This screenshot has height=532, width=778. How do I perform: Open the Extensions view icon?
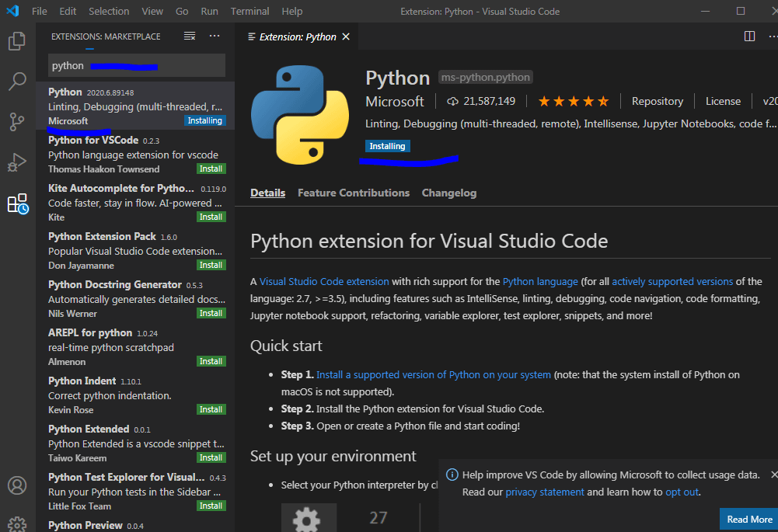(18, 203)
